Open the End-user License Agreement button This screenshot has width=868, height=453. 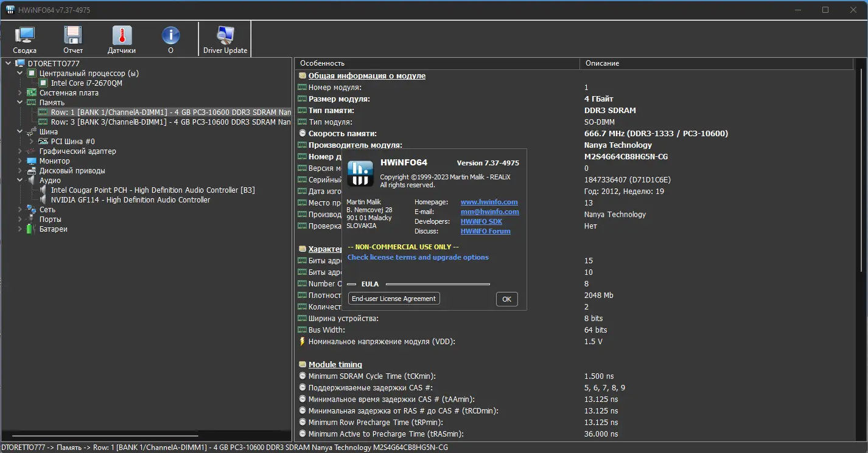394,299
